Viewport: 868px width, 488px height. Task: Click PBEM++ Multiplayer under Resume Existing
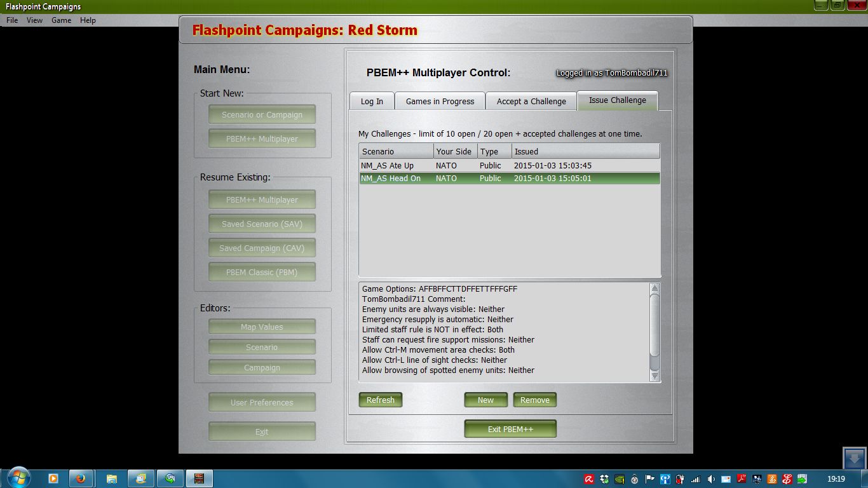[262, 200]
